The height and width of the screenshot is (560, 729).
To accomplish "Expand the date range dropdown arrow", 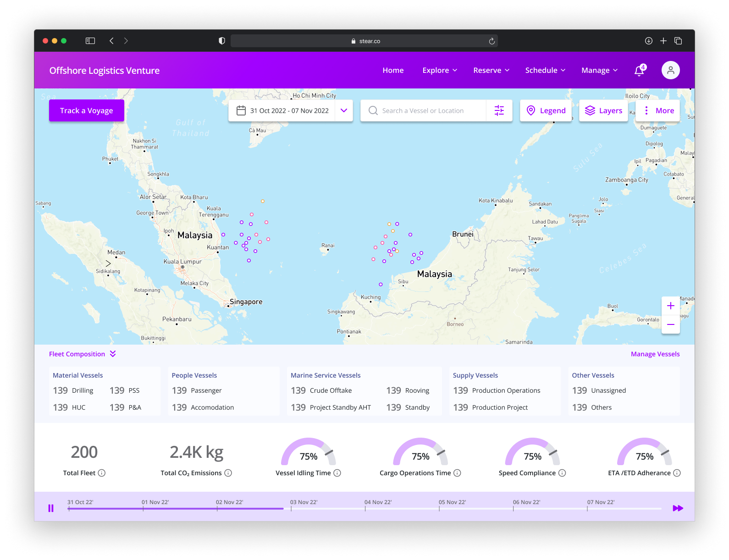I will click(344, 110).
